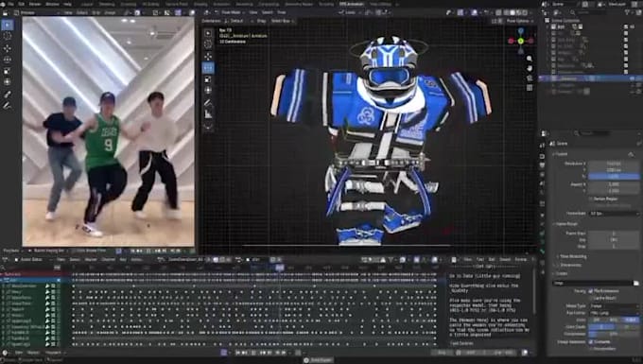Toggle the Placeholders checkbox

[x=591, y=349]
